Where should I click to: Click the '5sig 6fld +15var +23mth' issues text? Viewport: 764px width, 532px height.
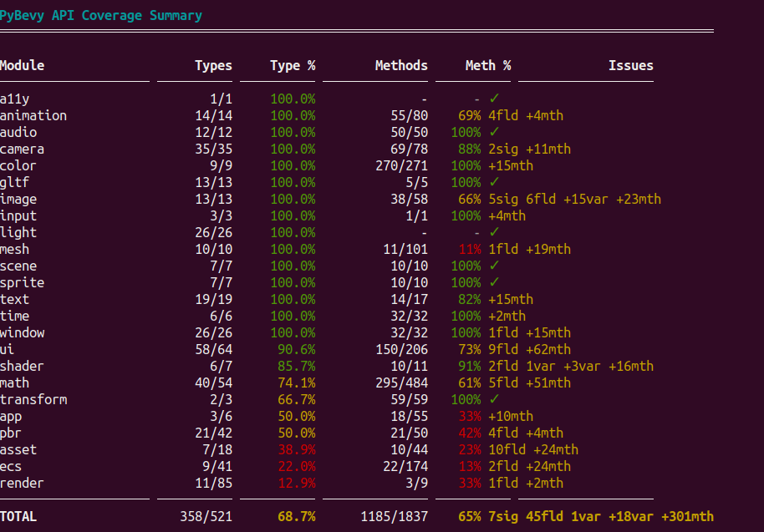tap(575, 200)
